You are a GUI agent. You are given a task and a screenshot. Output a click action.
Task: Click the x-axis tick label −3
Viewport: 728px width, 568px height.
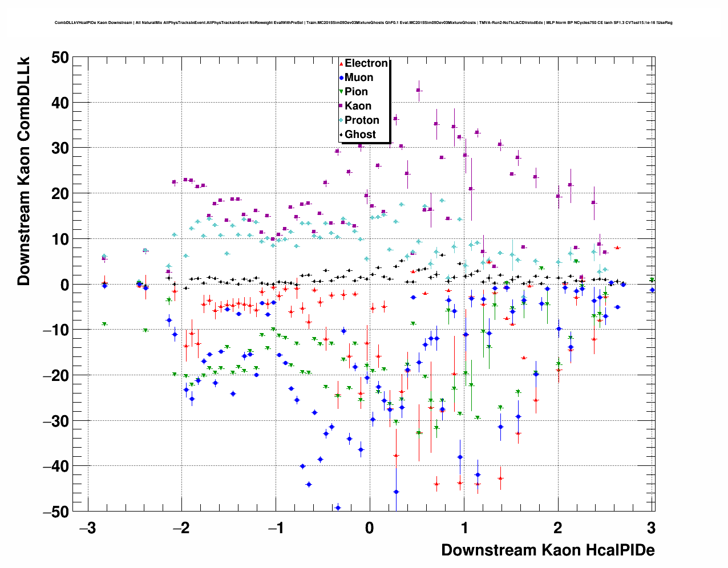coord(87,529)
